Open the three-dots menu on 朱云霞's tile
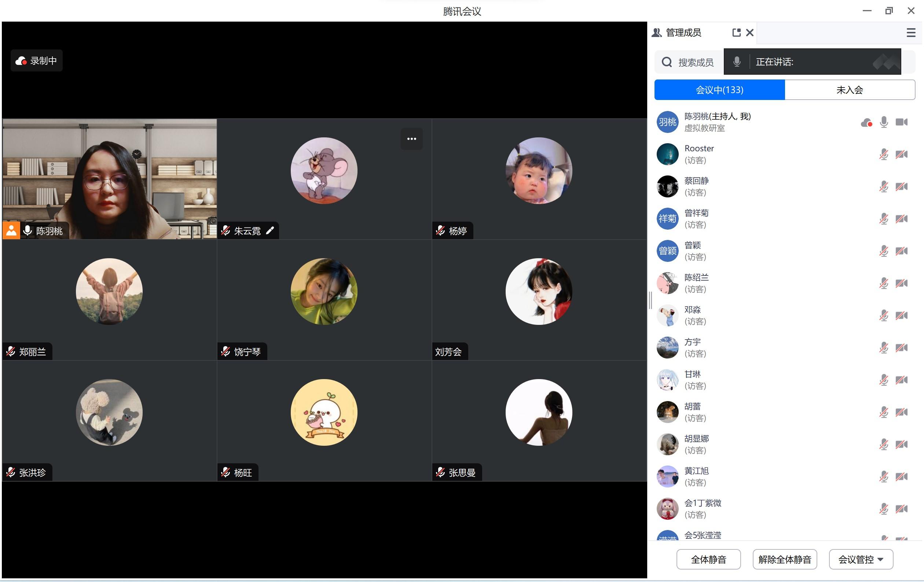 click(411, 139)
